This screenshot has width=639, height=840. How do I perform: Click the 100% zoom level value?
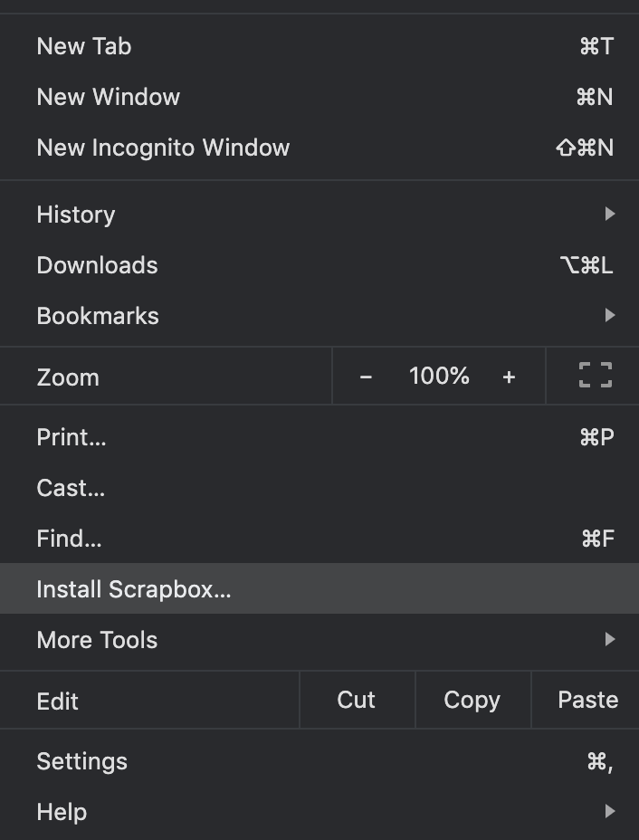click(439, 377)
